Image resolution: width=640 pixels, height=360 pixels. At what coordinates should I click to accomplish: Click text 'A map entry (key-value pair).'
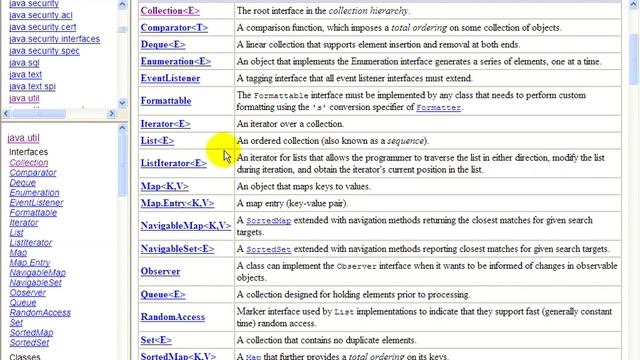(x=292, y=203)
